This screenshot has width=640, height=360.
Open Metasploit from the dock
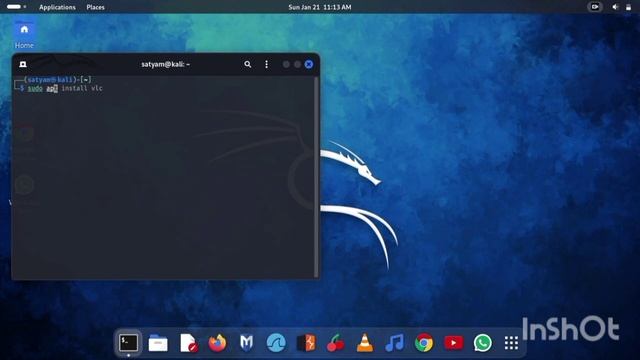(246, 343)
